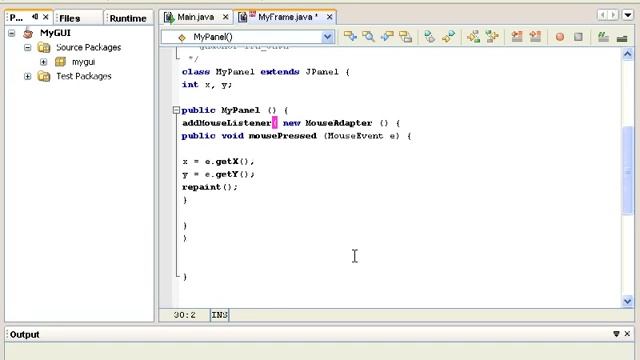
Task: Open the editor documents list dropdown arrow
Action: pos(628,15)
